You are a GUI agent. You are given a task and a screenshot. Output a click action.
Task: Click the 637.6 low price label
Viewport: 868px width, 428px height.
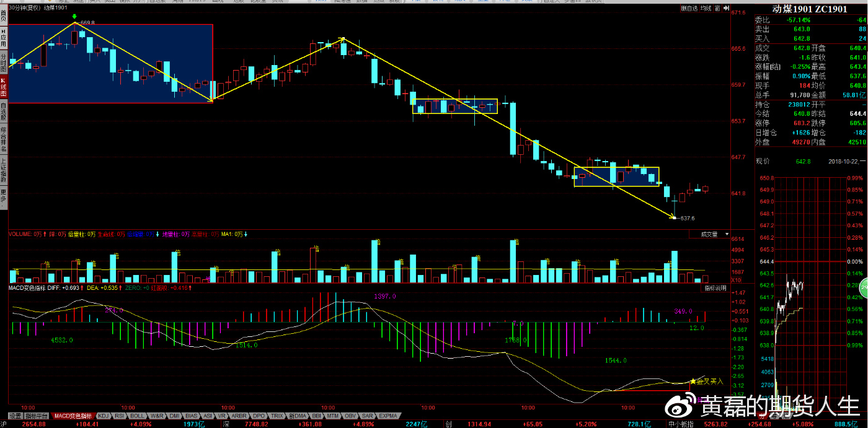pyautogui.click(x=687, y=218)
